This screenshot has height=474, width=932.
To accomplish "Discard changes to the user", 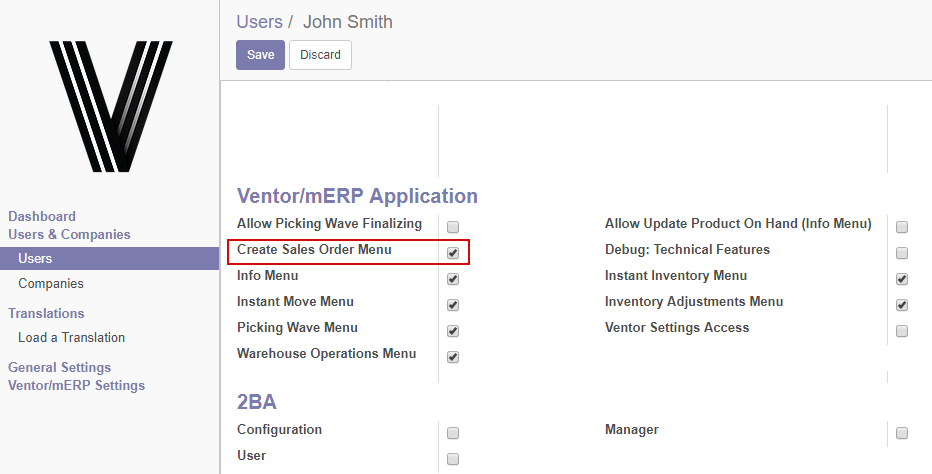I will [x=320, y=55].
